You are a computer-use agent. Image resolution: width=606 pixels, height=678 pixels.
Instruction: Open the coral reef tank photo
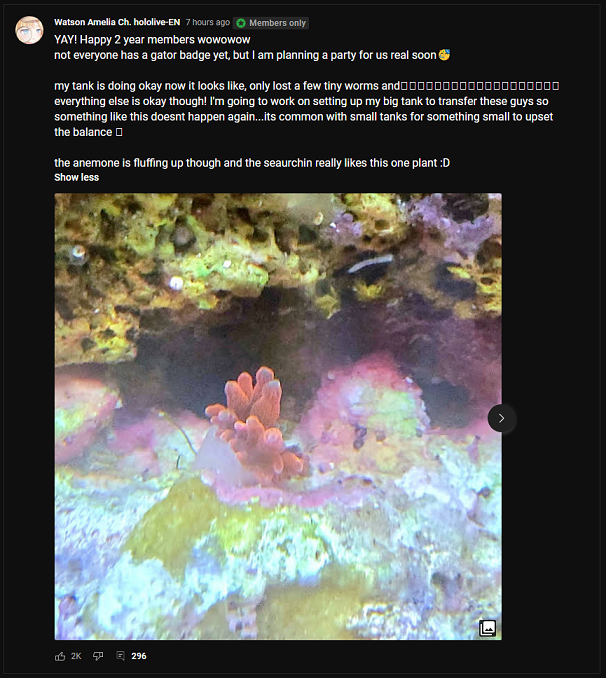(278, 416)
